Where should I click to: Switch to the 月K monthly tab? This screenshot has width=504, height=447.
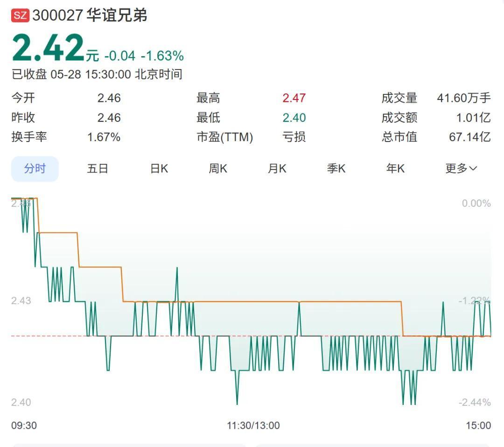point(277,169)
